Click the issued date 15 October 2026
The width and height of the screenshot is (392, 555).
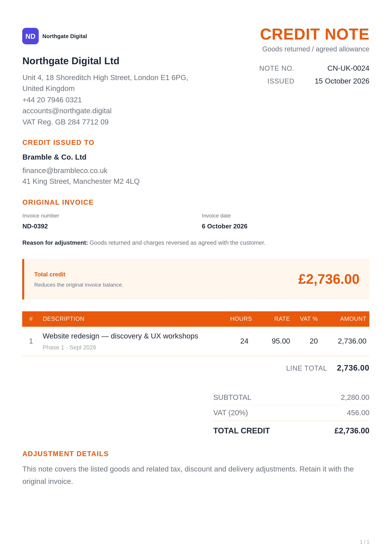342,81
